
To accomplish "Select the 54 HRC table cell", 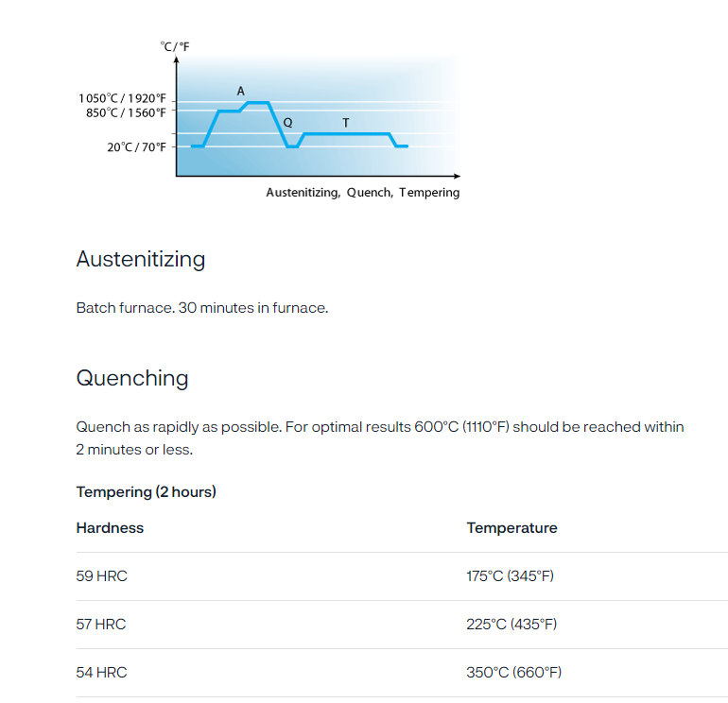I will [x=101, y=673].
